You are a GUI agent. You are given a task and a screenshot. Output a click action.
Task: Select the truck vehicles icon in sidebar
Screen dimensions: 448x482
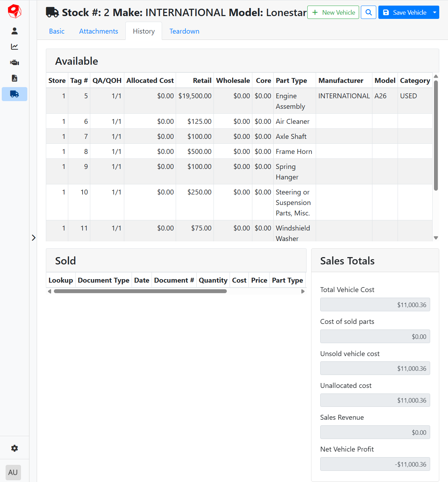click(14, 94)
